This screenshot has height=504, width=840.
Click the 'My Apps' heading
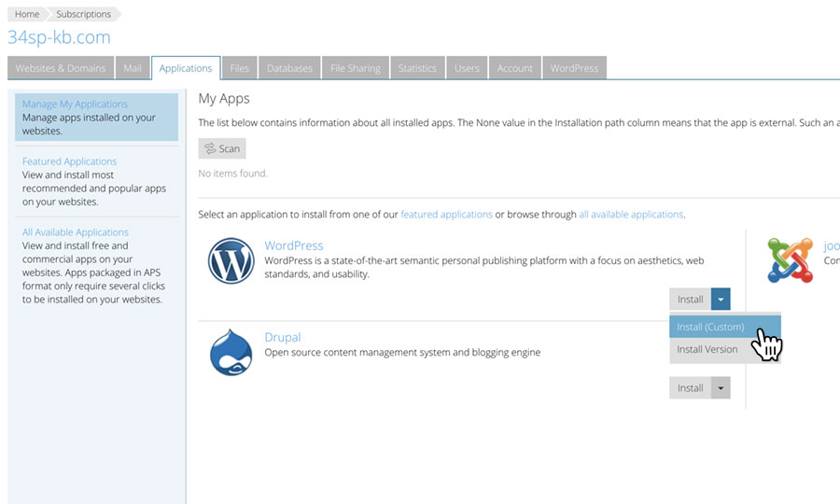click(224, 99)
